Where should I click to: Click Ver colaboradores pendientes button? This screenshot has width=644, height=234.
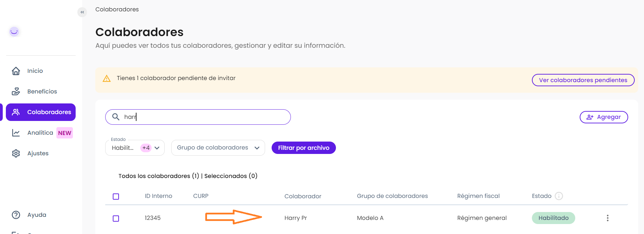[x=583, y=80]
